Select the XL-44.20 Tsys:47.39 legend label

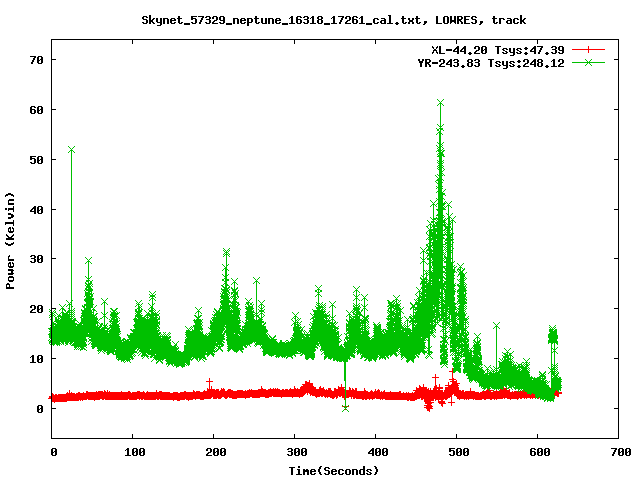498,50
